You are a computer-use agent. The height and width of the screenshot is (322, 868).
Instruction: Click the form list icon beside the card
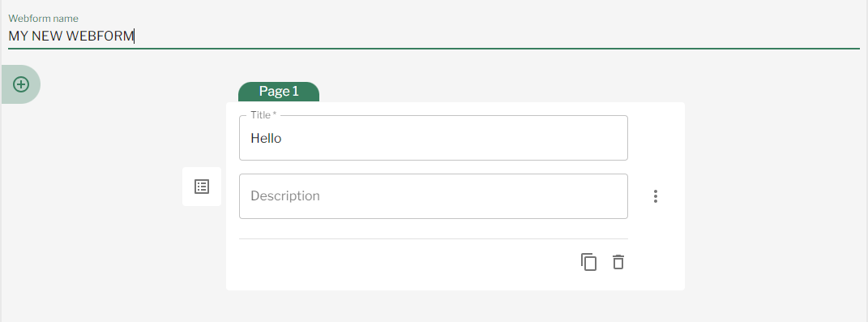(202, 187)
